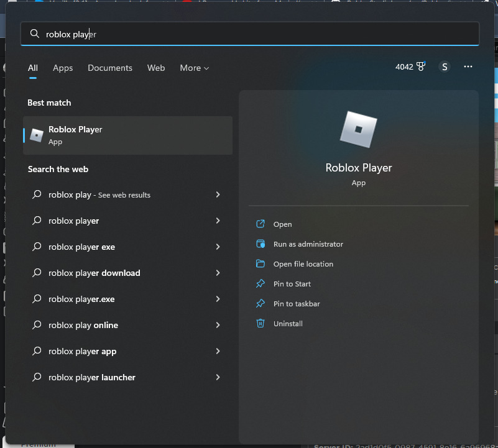
Task: Switch to the Apps tab
Action: pos(63,68)
